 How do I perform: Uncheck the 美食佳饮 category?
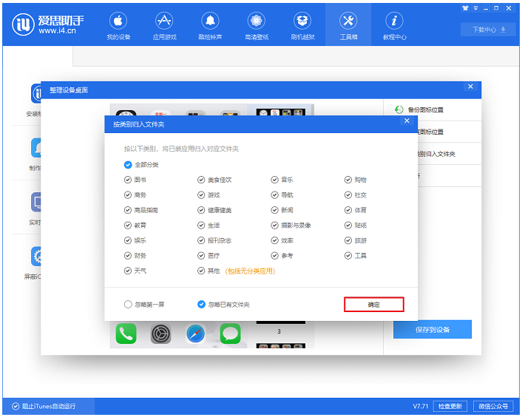[201, 180]
